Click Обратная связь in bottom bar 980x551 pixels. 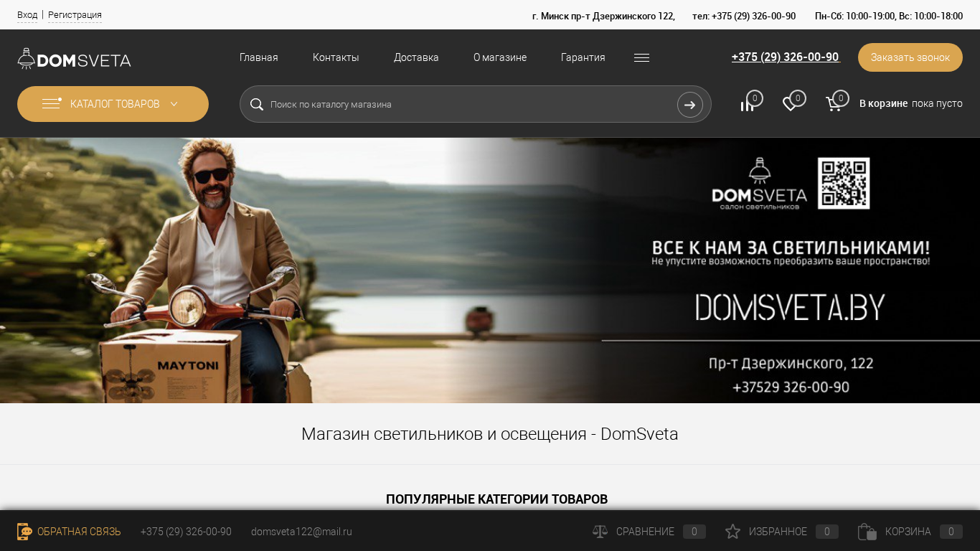(79, 532)
